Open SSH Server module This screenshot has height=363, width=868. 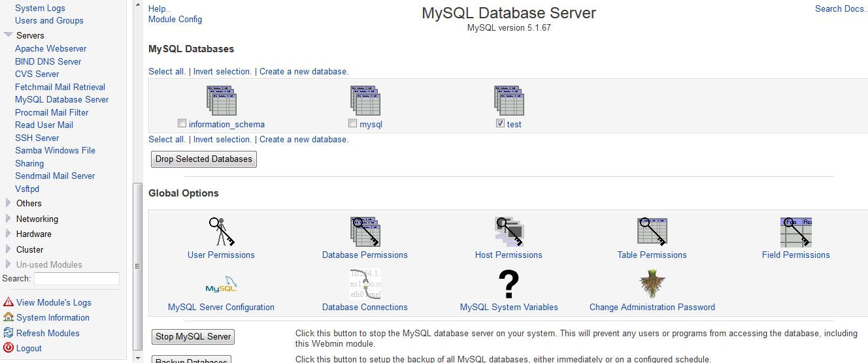point(37,138)
